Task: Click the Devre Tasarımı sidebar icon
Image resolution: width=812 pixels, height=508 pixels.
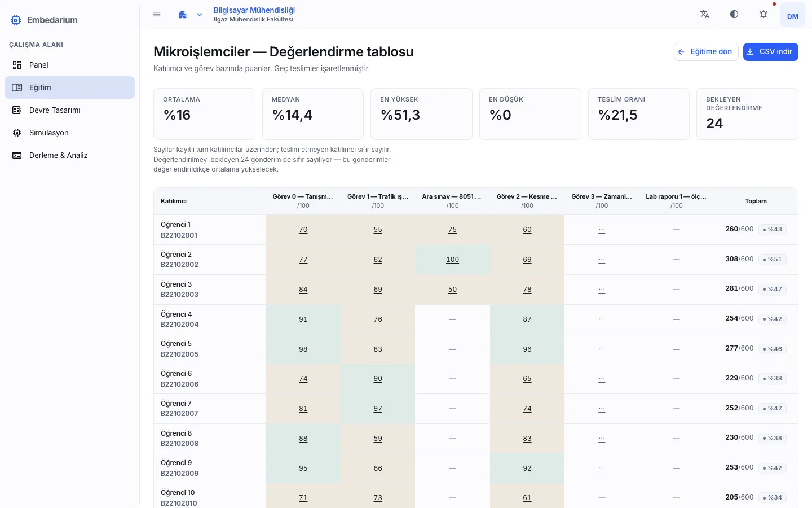Action: tap(17, 110)
